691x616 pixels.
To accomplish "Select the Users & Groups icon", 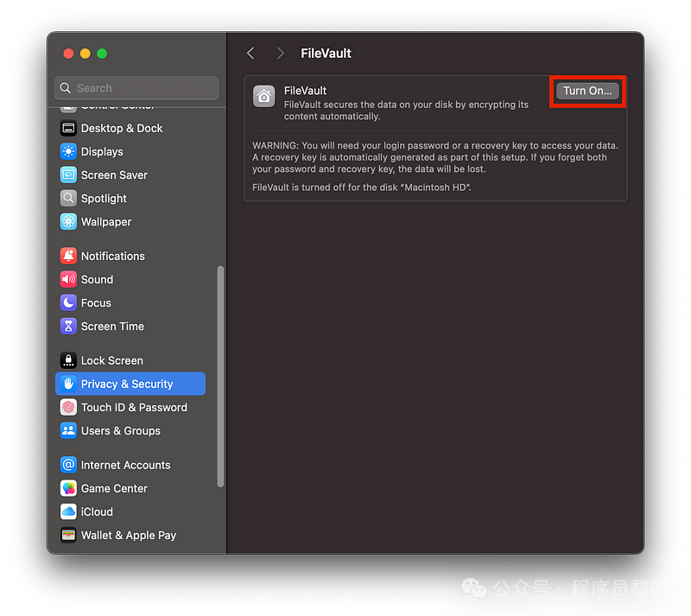I will tap(68, 430).
